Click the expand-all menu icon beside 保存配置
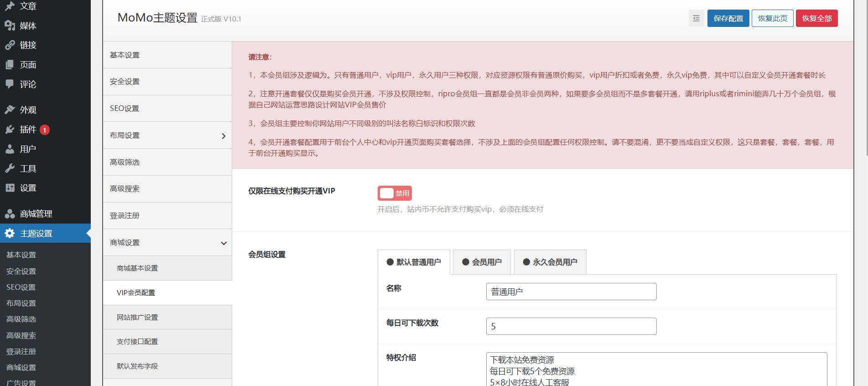868x386 pixels. 696,18
